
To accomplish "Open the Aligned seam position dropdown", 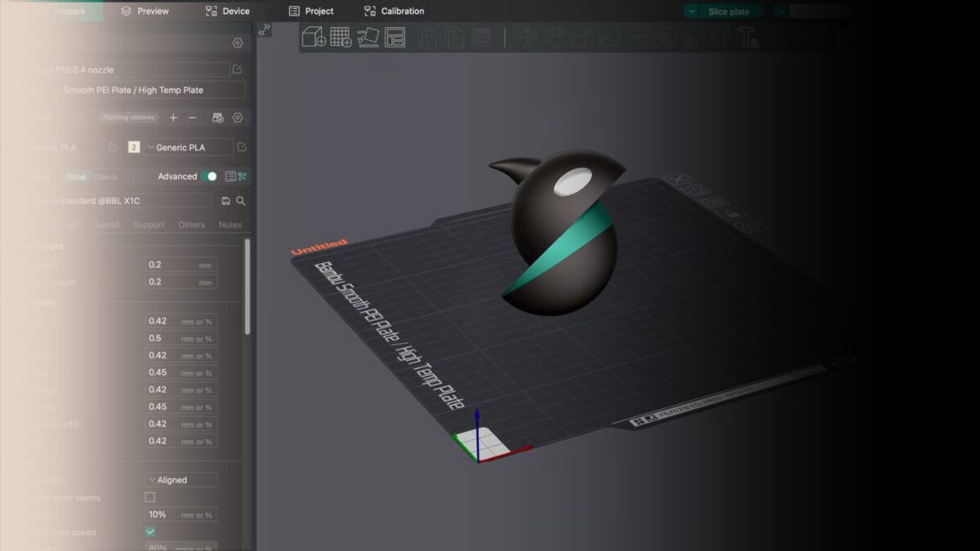I will pyautogui.click(x=181, y=480).
